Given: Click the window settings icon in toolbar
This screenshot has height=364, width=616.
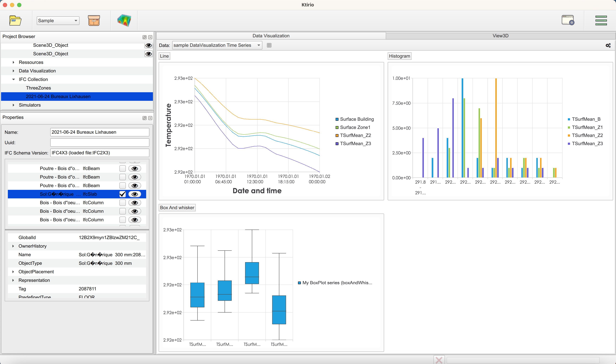Looking at the screenshot, I should [x=568, y=20].
